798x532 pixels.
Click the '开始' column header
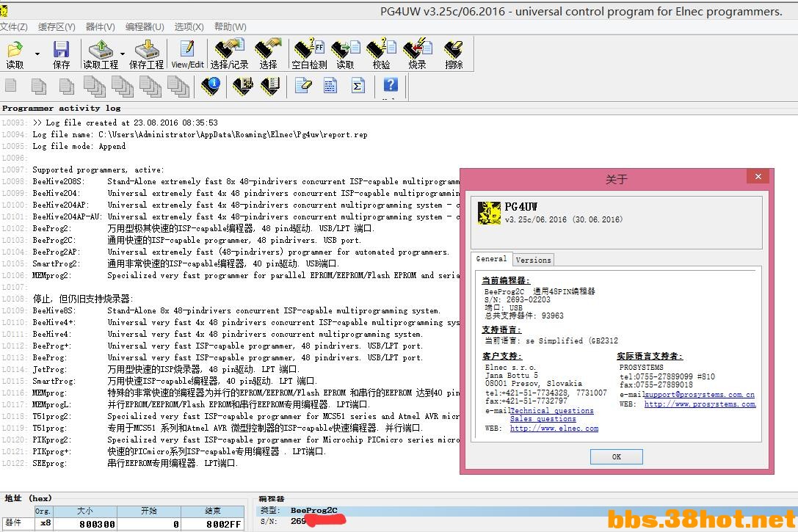tap(148, 511)
